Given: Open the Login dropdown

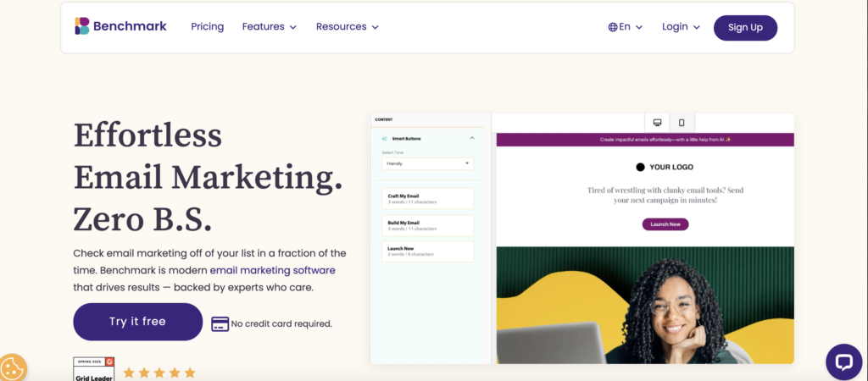Looking at the screenshot, I should (681, 26).
